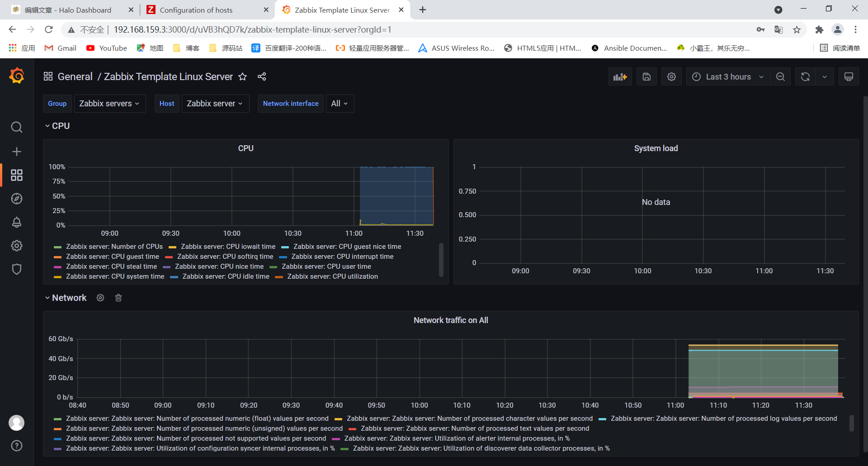Open CPU panel title menu
Image resolution: width=868 pixels, height=466 pixels.
(x=245, y=148)
